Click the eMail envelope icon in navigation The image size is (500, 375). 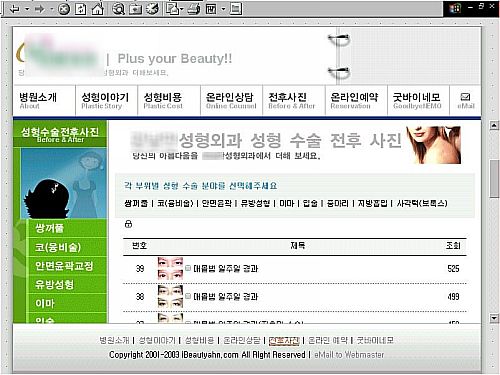point(465,97)
